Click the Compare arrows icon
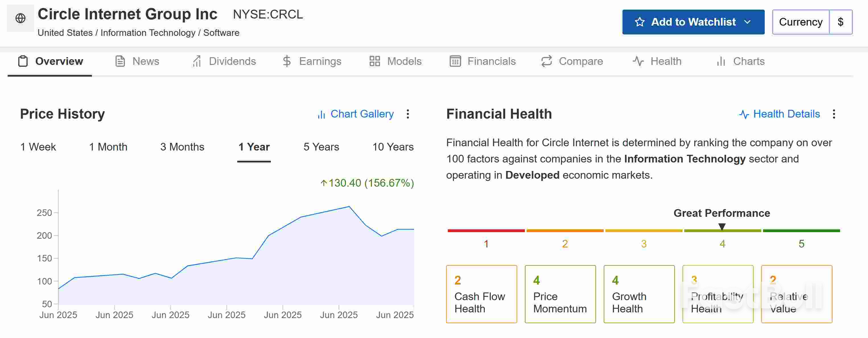This screenshot has height=338, width=868. tap(546, 61)
